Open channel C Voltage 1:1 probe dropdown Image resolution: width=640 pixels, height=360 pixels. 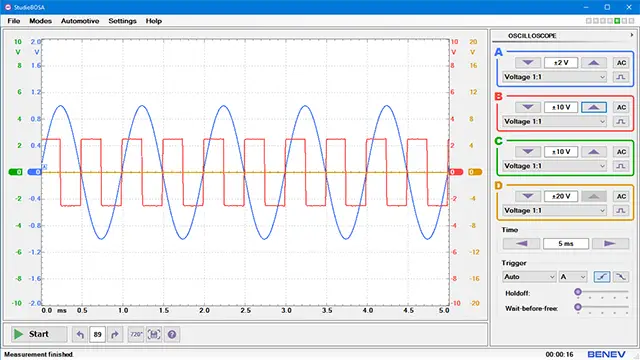tap(554, 166)
